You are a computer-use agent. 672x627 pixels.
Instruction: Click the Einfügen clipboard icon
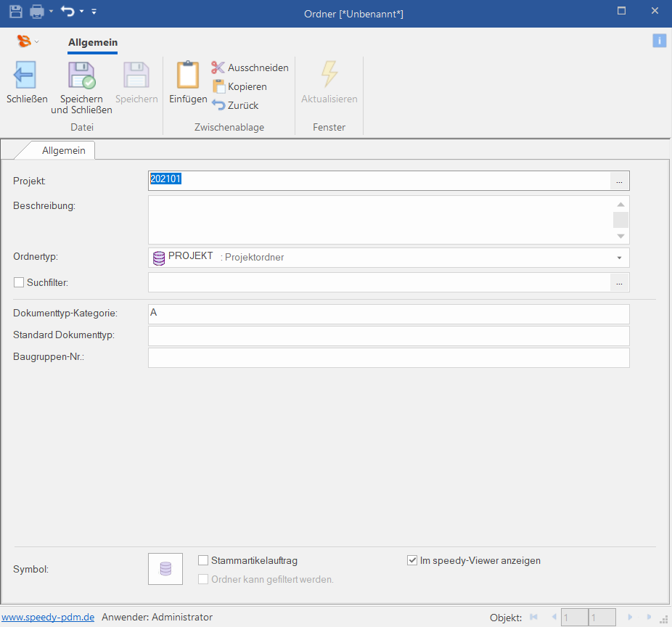188,76
